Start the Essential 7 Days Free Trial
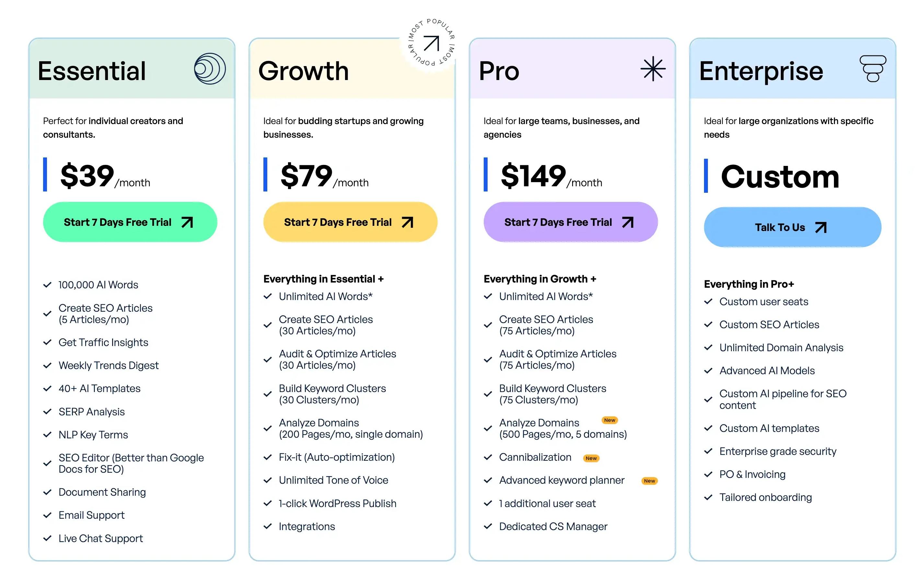 pos(130,222)
